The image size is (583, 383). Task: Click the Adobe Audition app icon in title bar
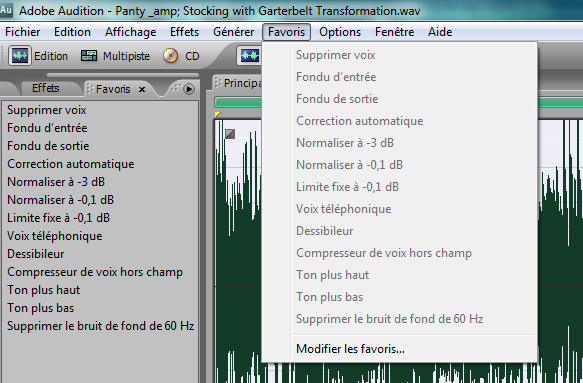[6, 10]
